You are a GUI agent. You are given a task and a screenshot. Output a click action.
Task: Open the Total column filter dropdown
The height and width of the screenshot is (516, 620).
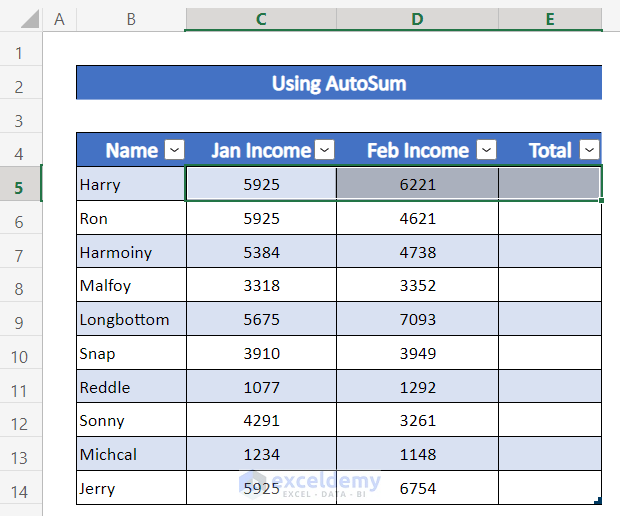coord(589,150)
